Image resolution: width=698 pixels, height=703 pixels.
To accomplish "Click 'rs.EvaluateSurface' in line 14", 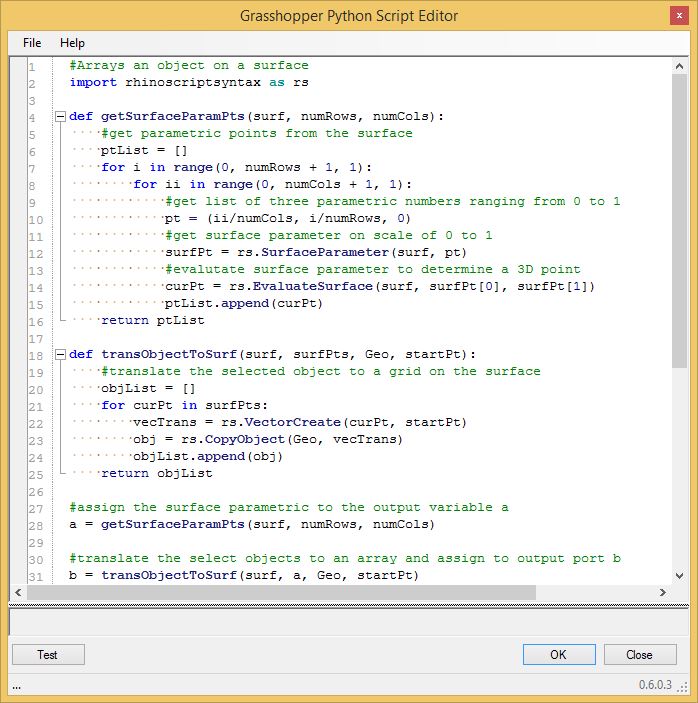I will (x=301, y=286).
